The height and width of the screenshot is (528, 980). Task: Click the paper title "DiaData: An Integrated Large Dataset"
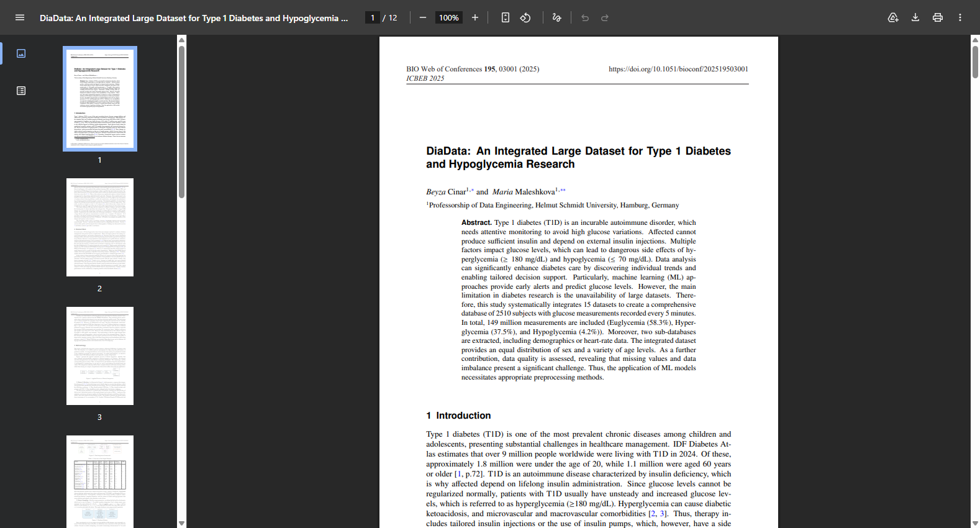[x=578, y=157]
